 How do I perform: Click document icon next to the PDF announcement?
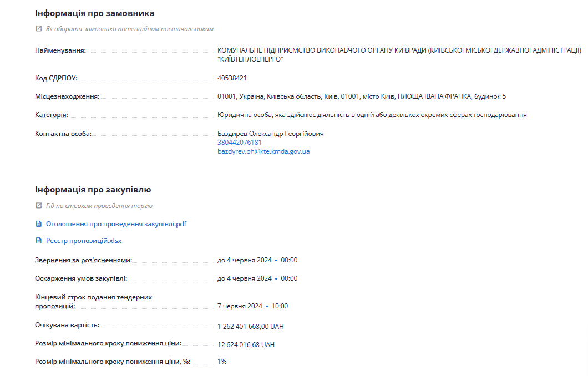click(x=38, y=224)
